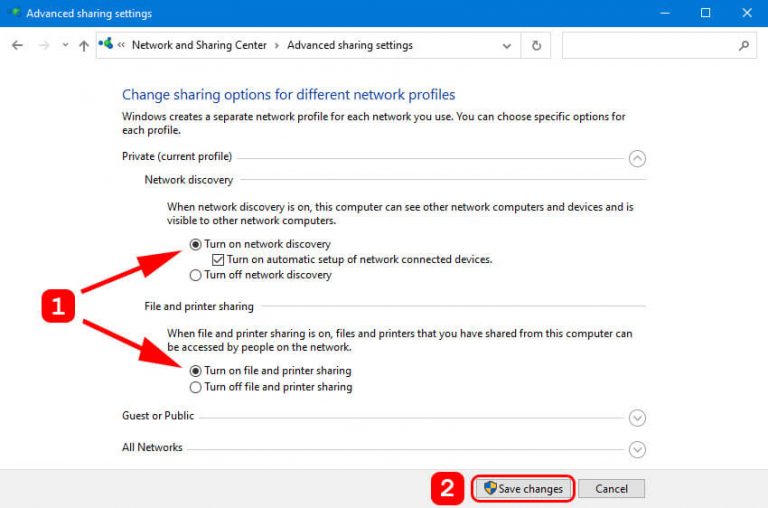The height and width of the screenshot is (508, 768).
Task: Click the Up one level arrow
Action: (84, 46)
